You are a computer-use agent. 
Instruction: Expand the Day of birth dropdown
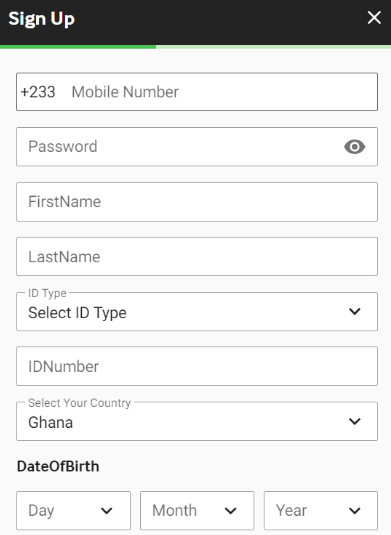point(73,510)
